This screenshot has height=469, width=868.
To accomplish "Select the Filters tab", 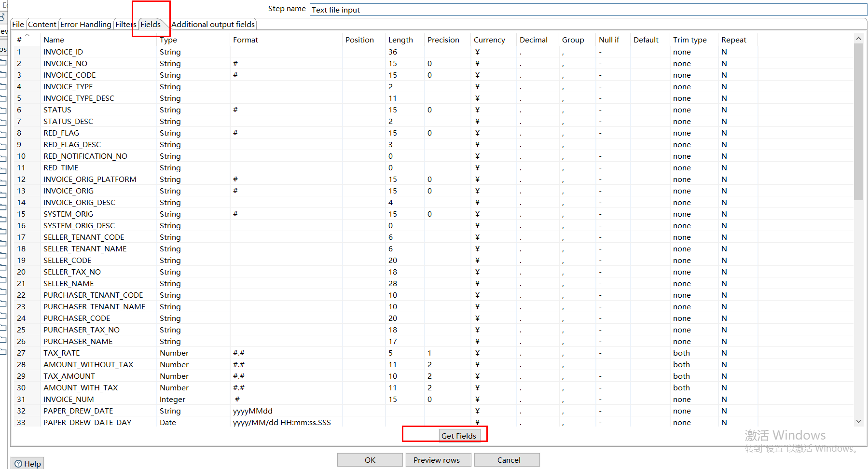I will point(125,24).
